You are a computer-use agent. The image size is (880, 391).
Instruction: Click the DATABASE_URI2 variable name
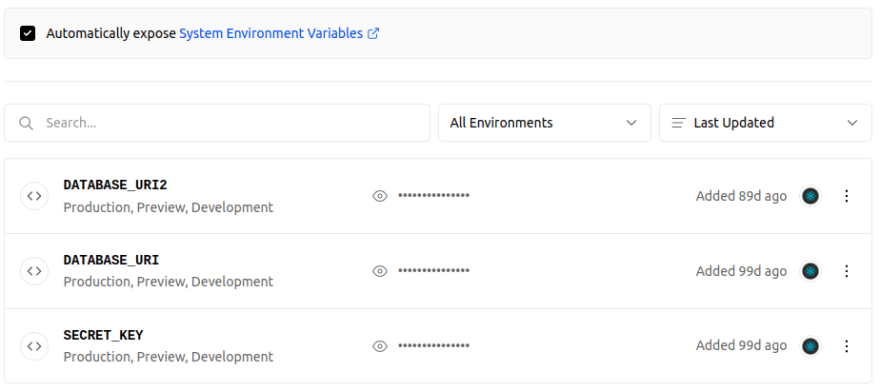pyautogui.click(x=115, y=185)
